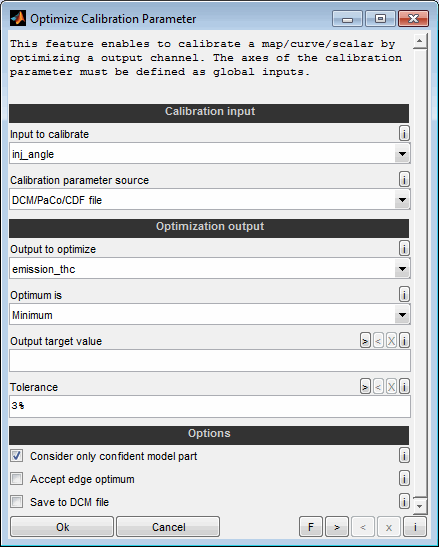Show info for Optimum is field
439x547 pixels.
click(404, 294)
